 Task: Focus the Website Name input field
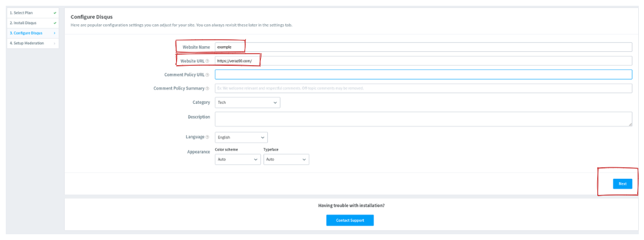point(423,47)
